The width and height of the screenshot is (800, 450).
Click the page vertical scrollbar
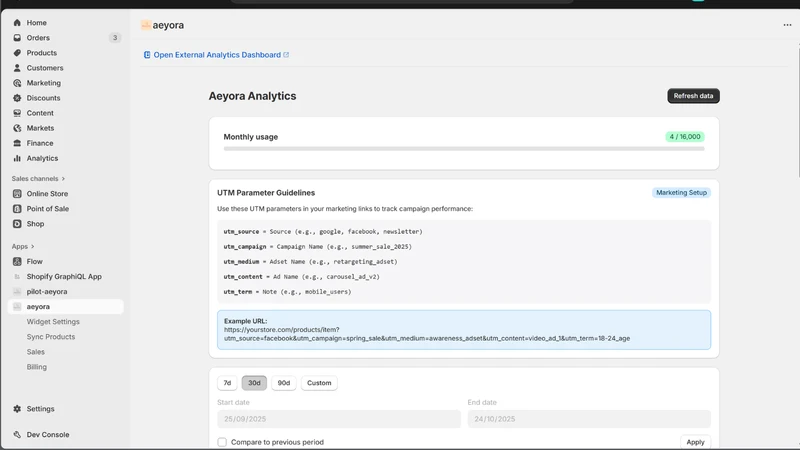point(798,111)
